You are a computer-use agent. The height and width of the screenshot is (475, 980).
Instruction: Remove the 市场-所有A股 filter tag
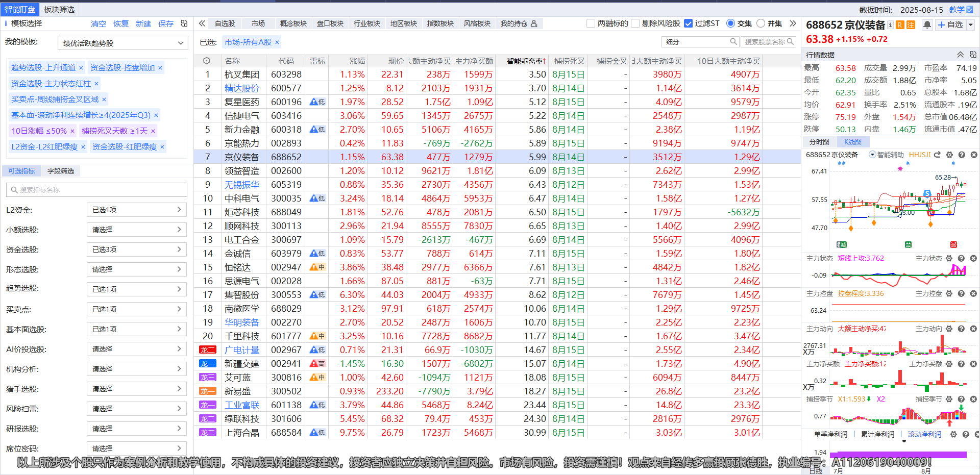(x=277, y=42)
